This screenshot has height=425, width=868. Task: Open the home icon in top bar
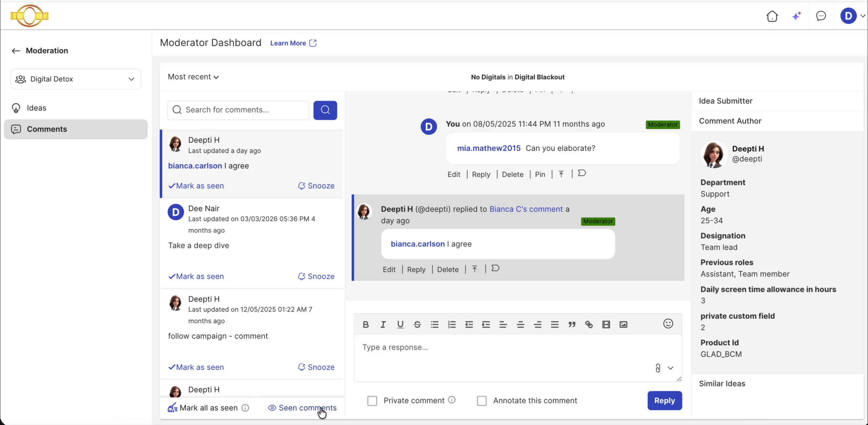[772, 16]
